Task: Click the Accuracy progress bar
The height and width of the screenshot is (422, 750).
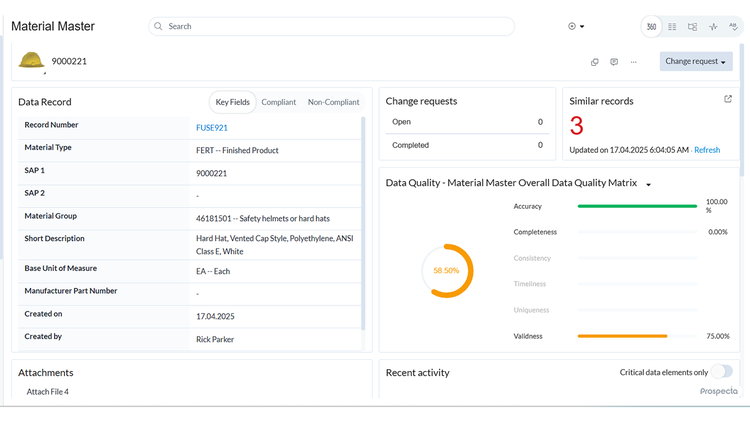Action: pyautogui.click(x=637, y=206)
